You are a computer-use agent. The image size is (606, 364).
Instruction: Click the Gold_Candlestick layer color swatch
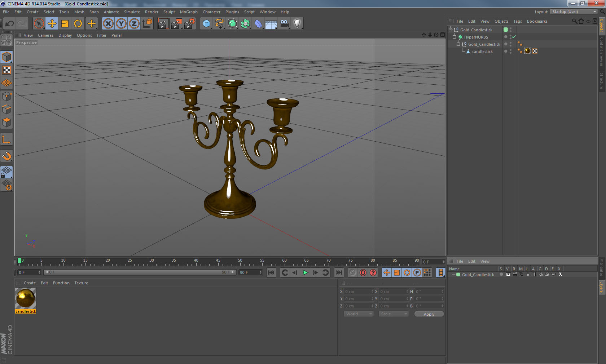tap(458, 275)
